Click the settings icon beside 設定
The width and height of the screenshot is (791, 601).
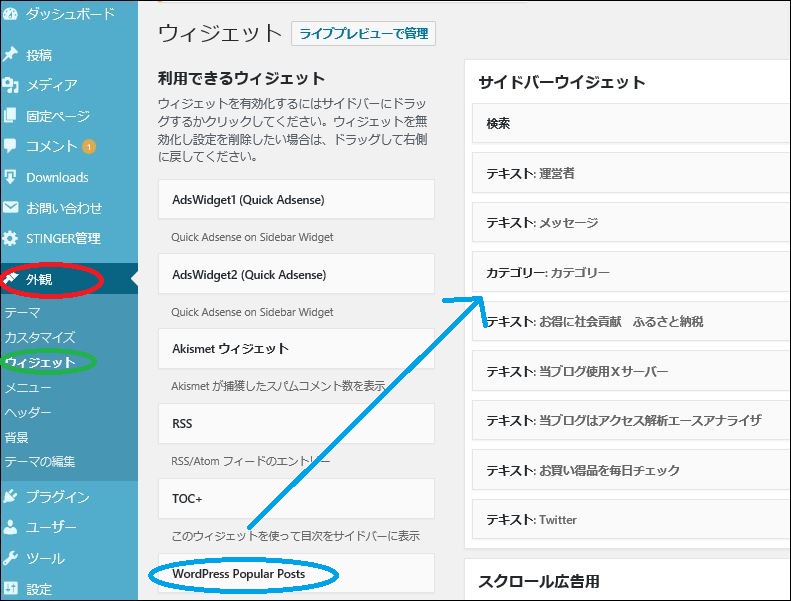tap(10, 588)
